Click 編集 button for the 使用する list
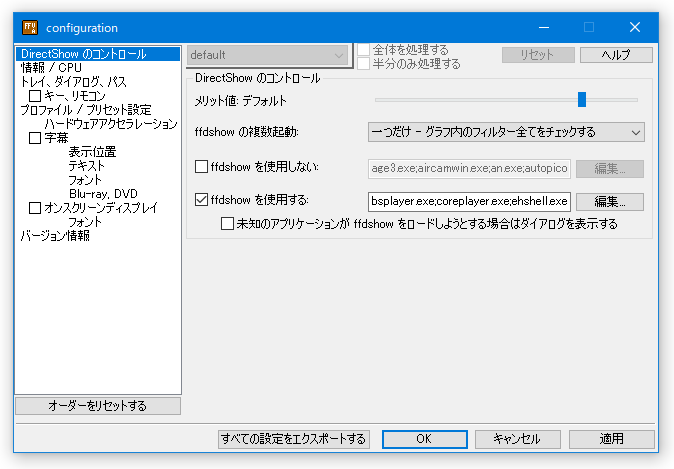 [x=610, y=202]
